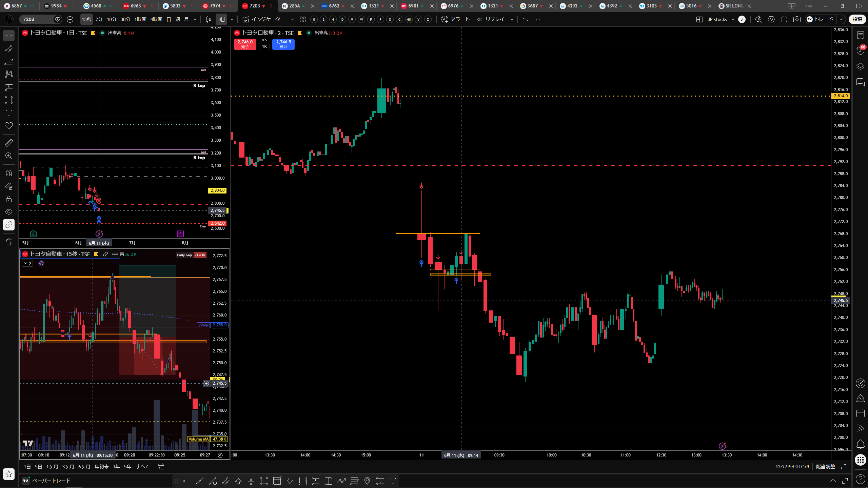The height and width of the screenshot is (488, 868).
Task: Switch interval to 4時間
Action: pos(156,19)
